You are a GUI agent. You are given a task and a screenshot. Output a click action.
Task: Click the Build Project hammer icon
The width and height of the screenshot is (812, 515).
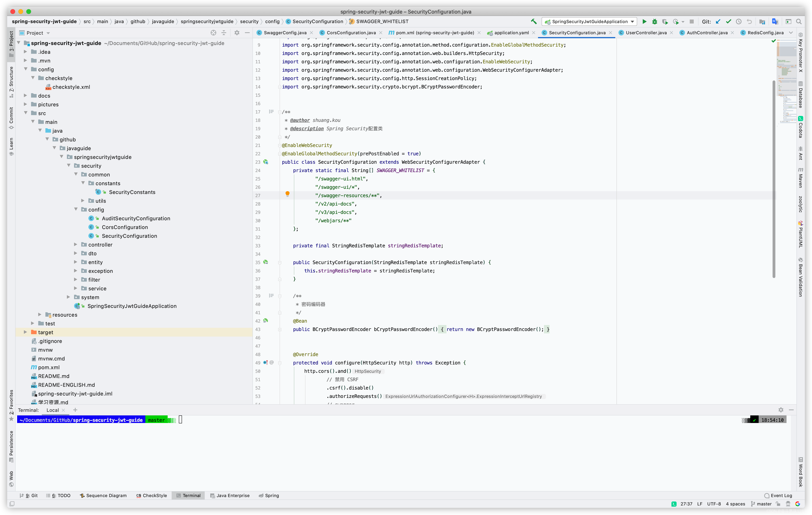coord(533,22)
